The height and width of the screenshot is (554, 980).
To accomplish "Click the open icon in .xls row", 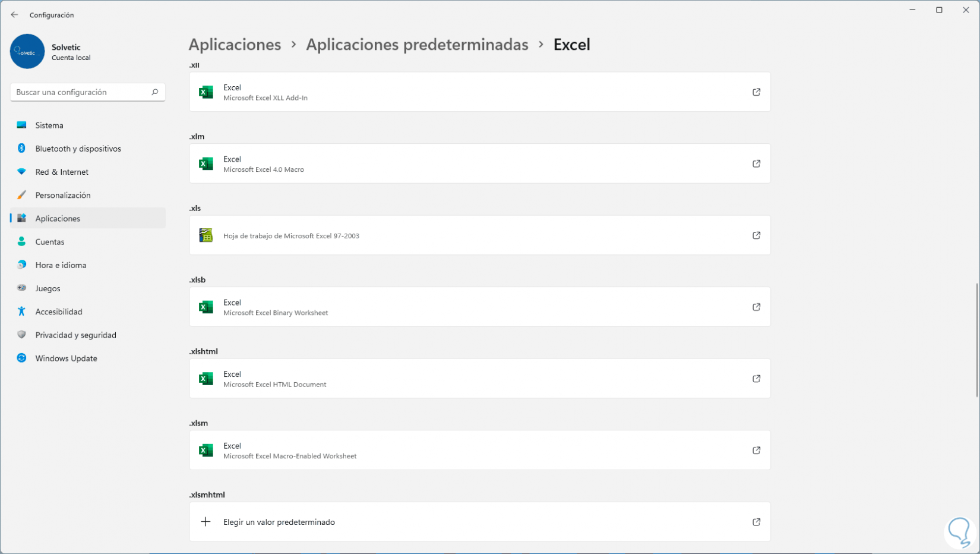I will tap(756, 235).
